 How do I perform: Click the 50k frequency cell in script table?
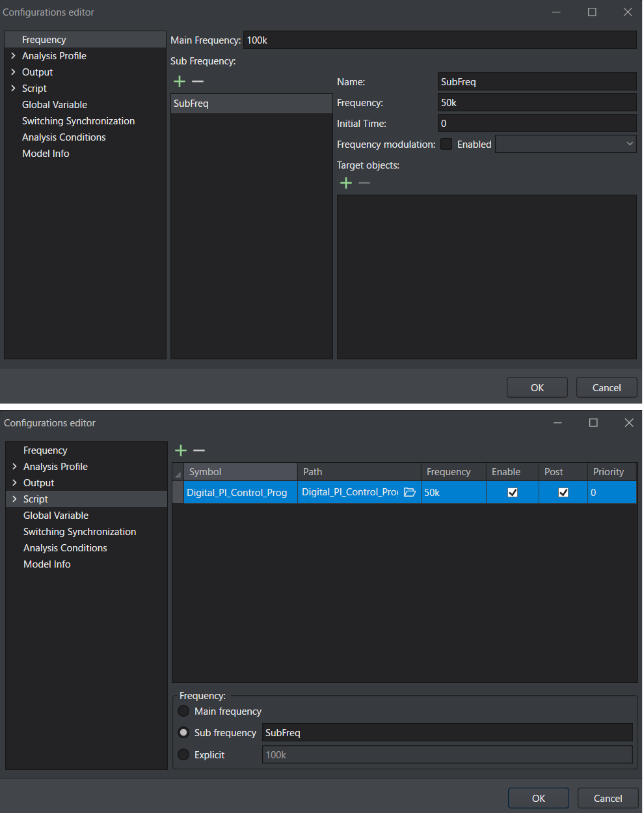pyautogui.click(x=453, y=492)
